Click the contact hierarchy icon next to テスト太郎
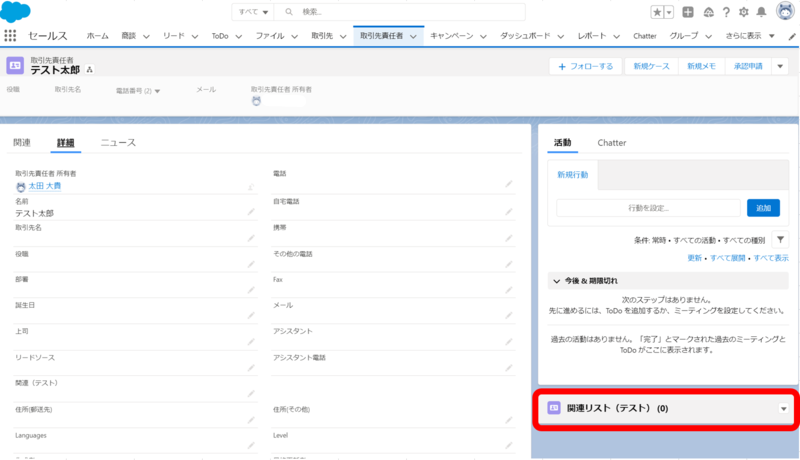Viewport: 800px width, 460px height. tap(89, 70)
